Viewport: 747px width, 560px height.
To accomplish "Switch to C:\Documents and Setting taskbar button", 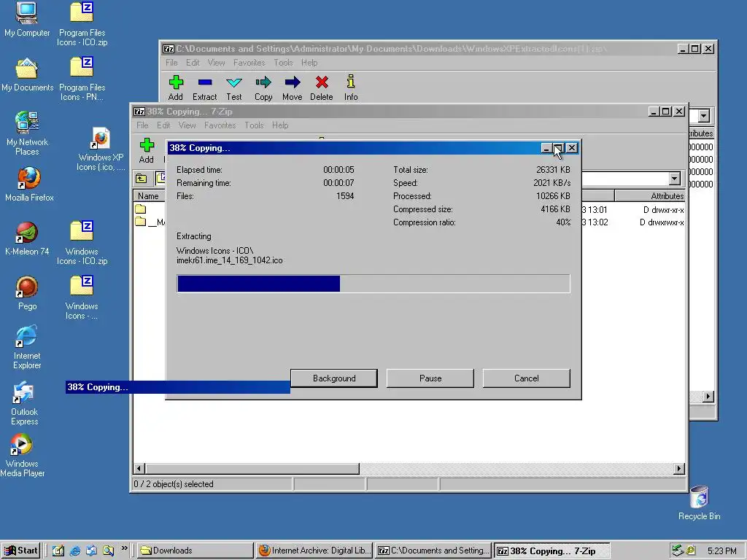I will (x=433, y=551).
